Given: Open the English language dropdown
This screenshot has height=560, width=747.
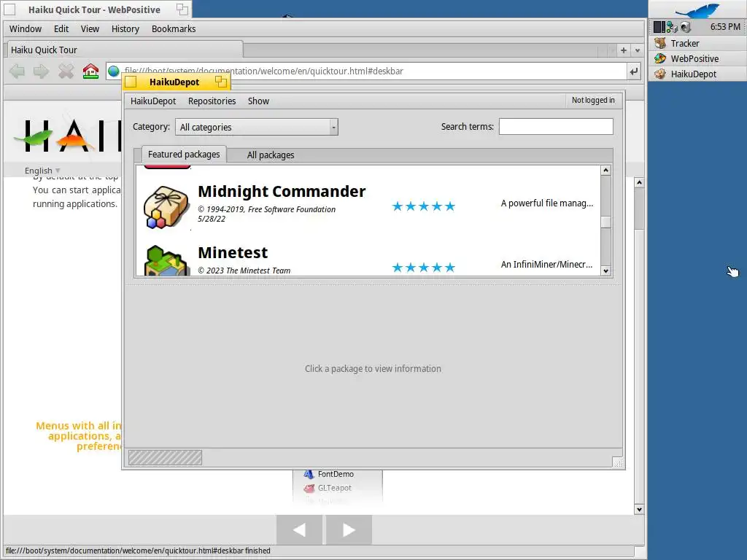Looking at the screenshot, I should 42,171.
